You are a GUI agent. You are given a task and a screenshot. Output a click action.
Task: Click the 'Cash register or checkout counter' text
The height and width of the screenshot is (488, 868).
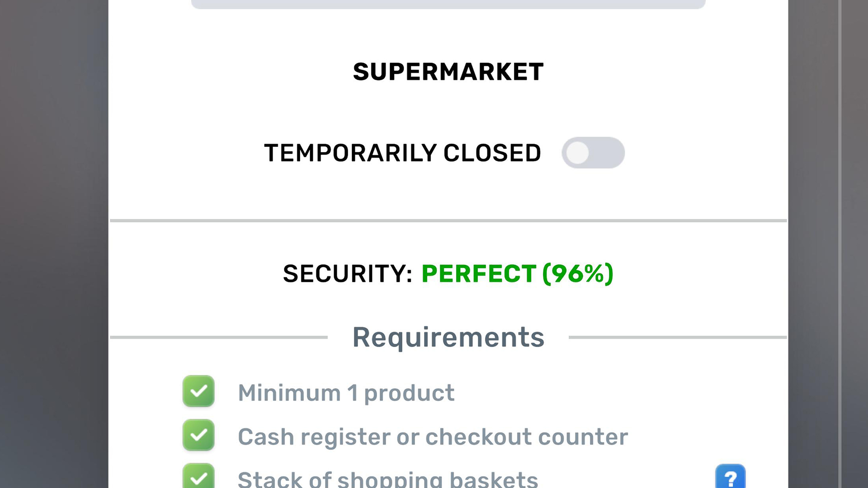point(433,436)
